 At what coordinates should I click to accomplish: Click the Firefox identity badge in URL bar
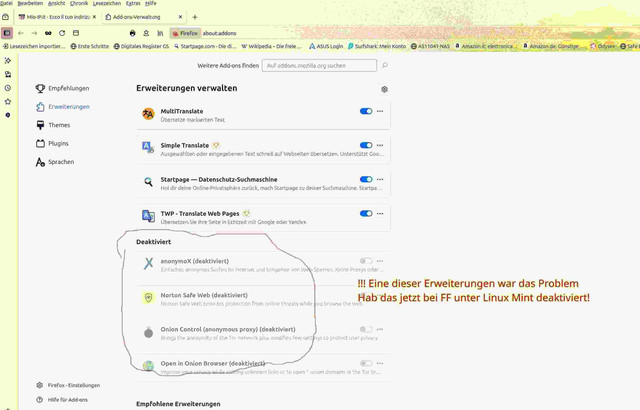[184, 33]
